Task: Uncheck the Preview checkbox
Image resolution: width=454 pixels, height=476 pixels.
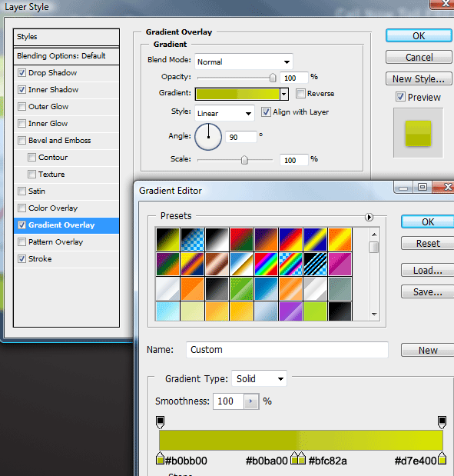Action: pos(400,97)
